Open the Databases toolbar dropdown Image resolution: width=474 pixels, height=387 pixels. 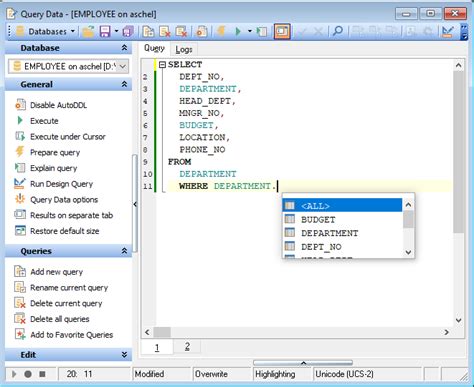pos(46,32)
